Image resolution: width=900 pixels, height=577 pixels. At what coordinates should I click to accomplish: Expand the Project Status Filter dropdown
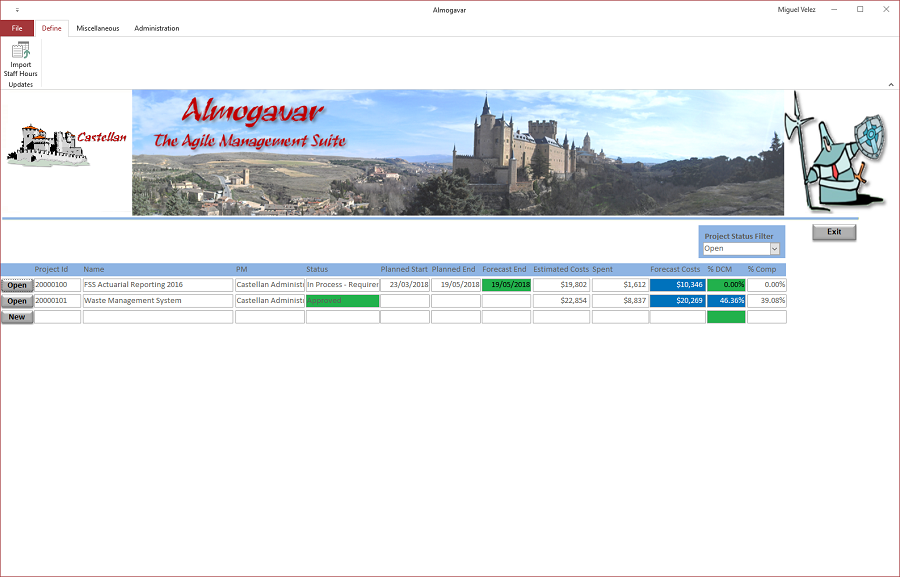coord(774,249)
